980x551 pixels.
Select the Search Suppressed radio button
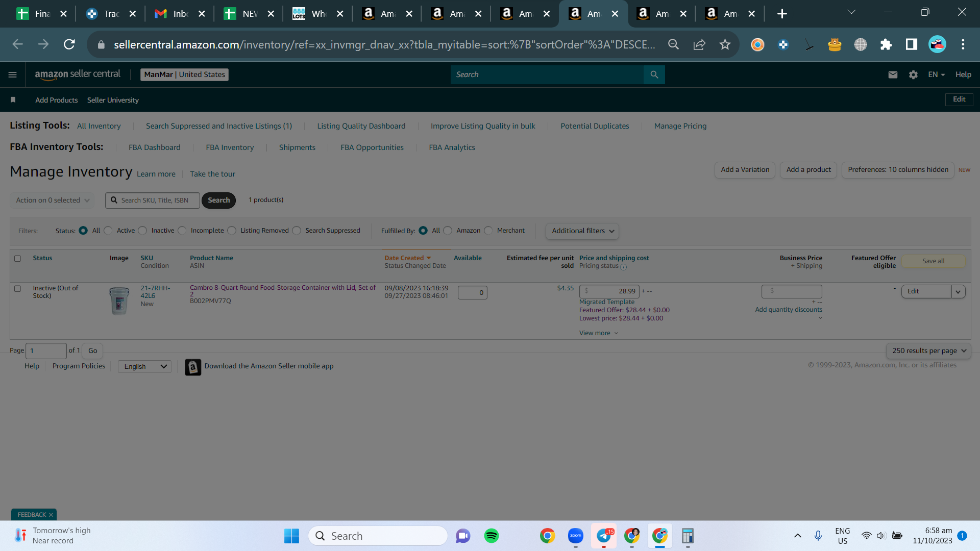pos(297,231)
